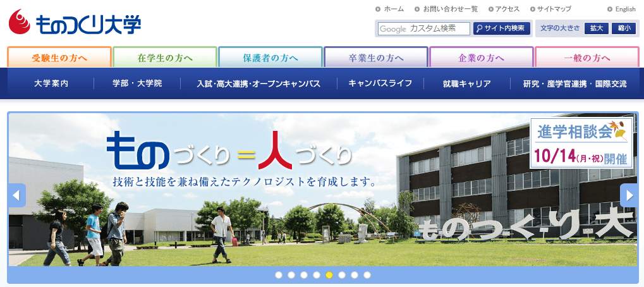The width and height of the screenshot is (644, 287).
Task: Click the ものつくり大学 logo
Action: click(x=75, y=23)
